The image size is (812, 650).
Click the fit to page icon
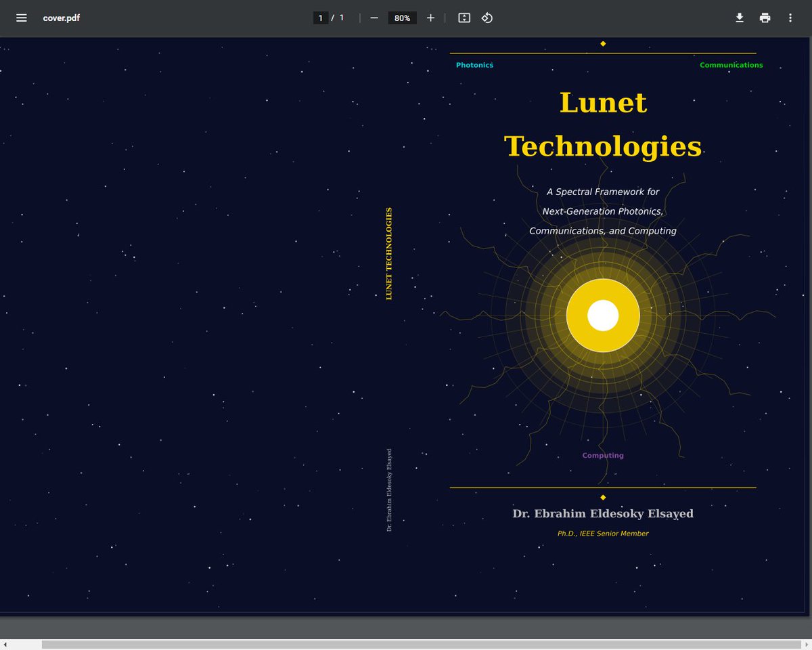tap(464, 18)
